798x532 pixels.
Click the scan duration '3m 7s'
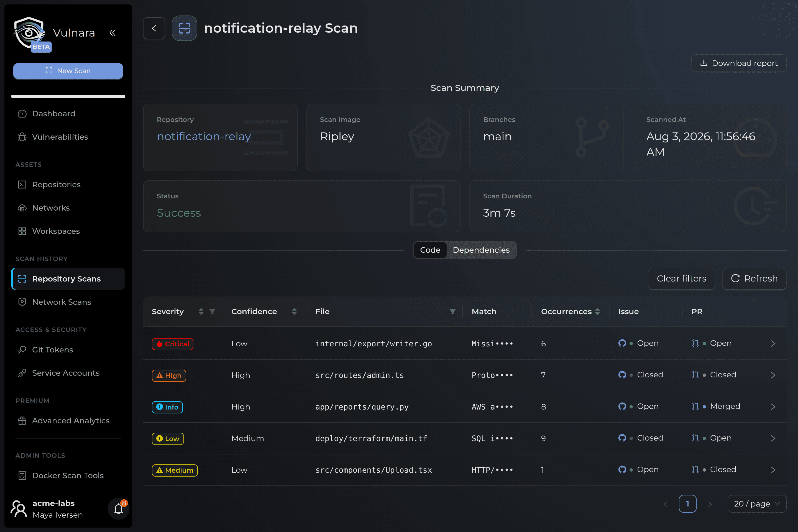tap(499, 213)
